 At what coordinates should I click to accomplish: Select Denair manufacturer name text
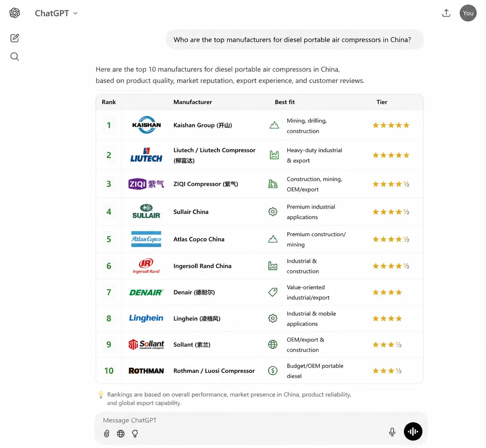(194, 292)
